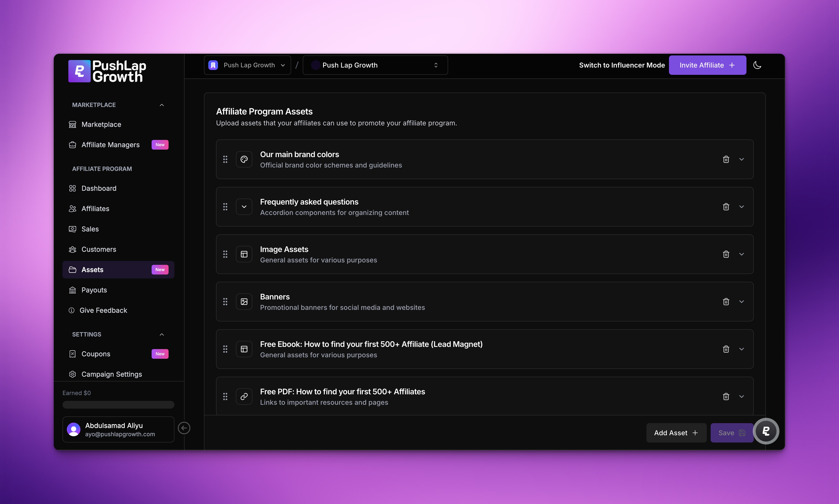Click the Earned $0 progress bar
The height and width of the screenshot is (504, 839).
(118, 405)
